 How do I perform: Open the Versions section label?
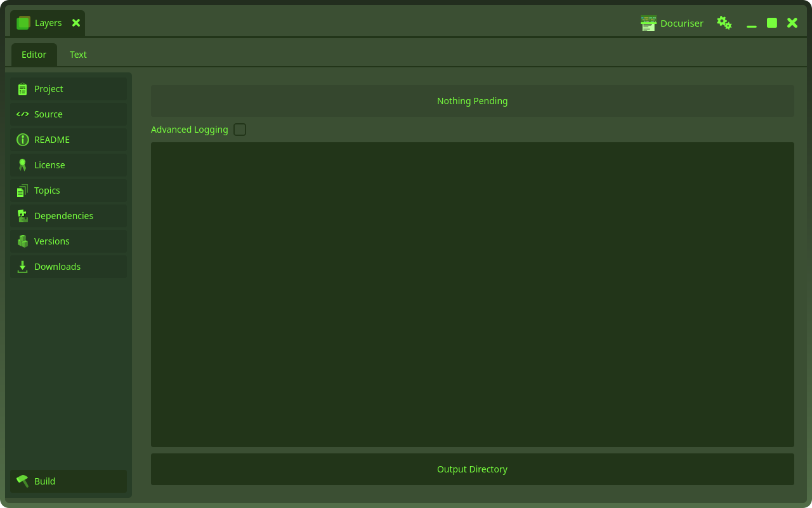(x=52, y=241)
